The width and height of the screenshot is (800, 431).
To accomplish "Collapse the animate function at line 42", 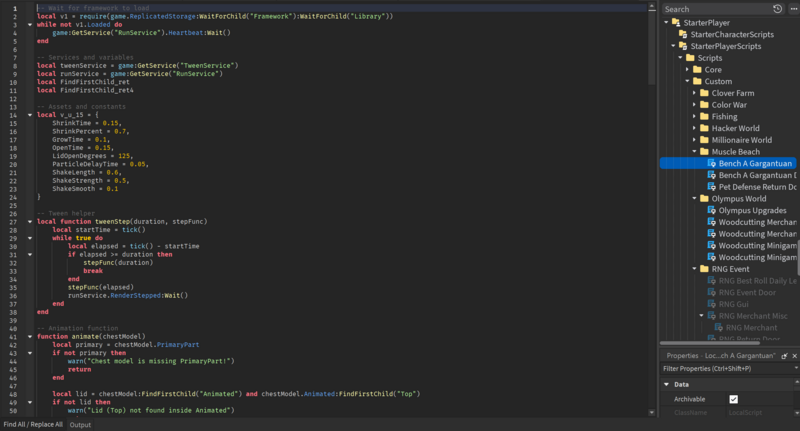I will click(30, 337).
